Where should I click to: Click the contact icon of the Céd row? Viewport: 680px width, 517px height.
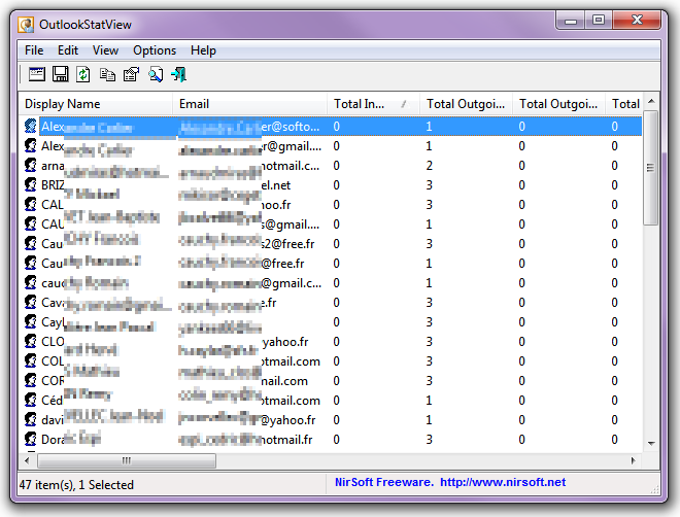coord(30,399)
